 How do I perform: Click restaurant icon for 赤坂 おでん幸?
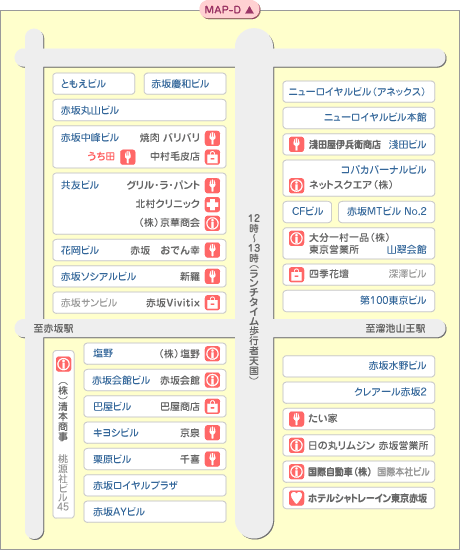(x=212, y=250)
